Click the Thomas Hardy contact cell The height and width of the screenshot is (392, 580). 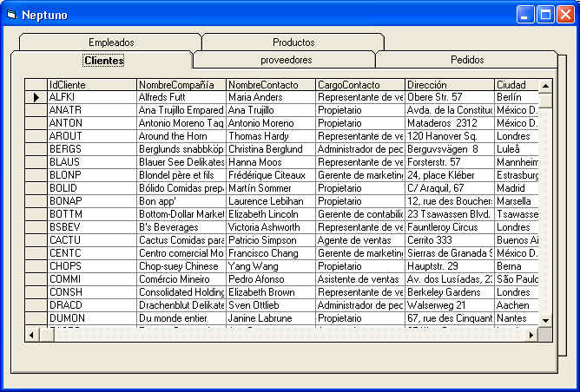[270, 136]
